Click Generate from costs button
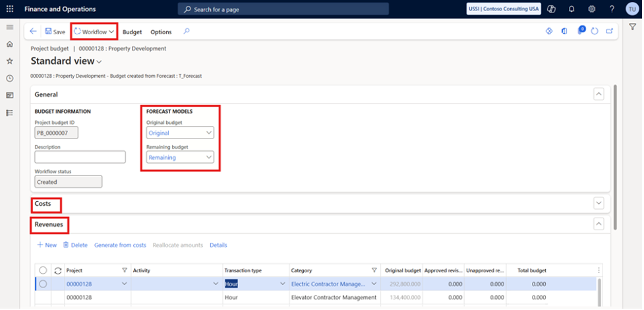 120,245
